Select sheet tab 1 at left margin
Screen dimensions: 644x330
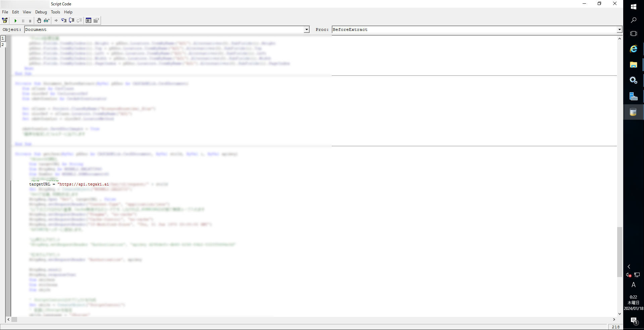(3, 38)
